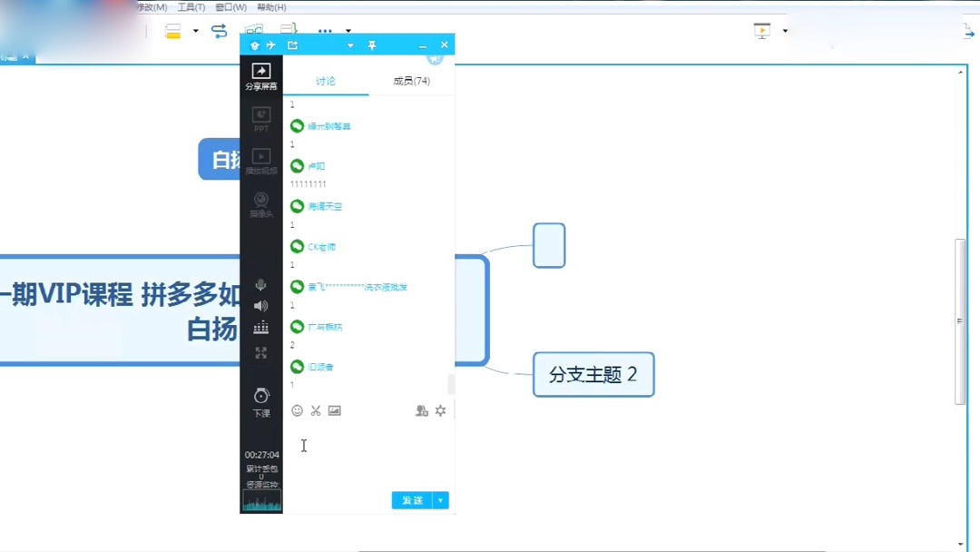
Task: Expand the 发送 send button dropdown arrow
Action: pyautogui.click(x=440, y=500)
